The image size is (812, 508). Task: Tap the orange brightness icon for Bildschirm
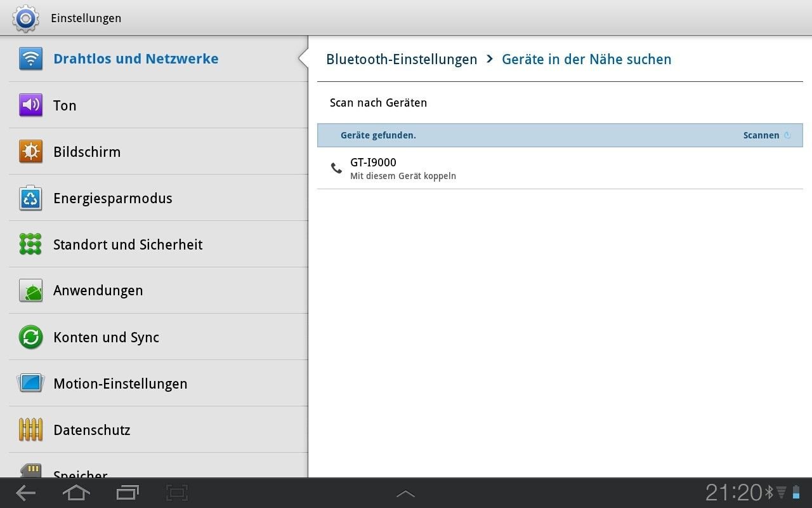click(30, 151)
